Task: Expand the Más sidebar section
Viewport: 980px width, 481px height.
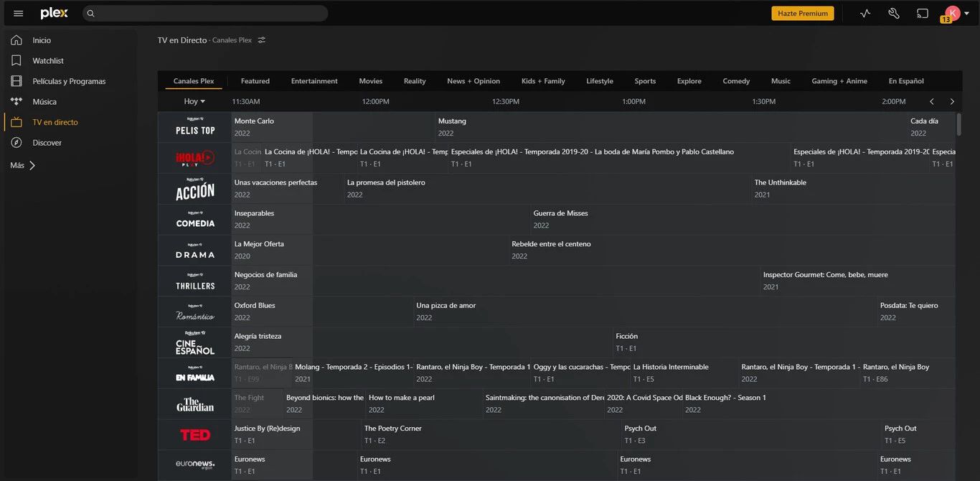Action: tap(23, 166)
